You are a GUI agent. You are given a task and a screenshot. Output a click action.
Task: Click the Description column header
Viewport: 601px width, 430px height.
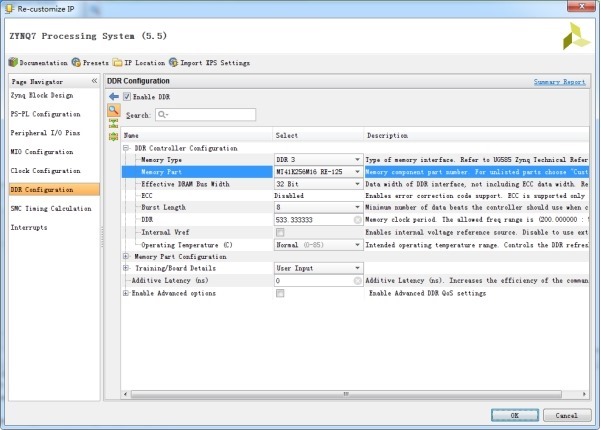coord(476,135)
